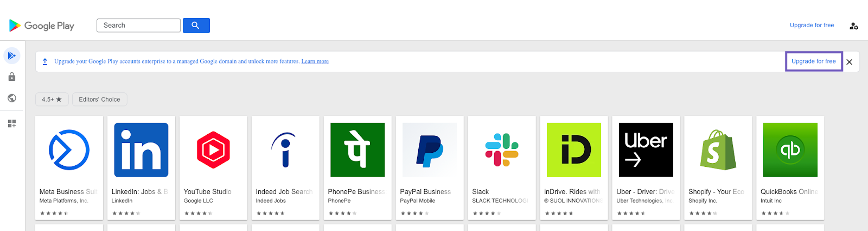Open PhonePe Business app icon

(x=358, y=150)
